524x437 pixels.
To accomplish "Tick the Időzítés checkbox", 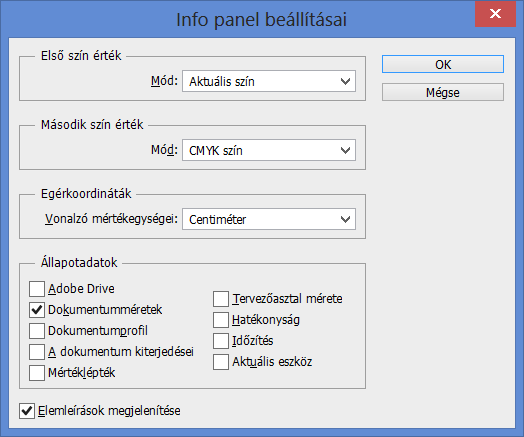I will tap(221, 341).
